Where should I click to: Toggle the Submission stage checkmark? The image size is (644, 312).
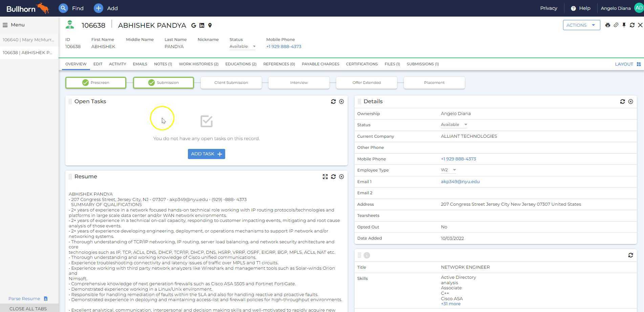[151, 83]
